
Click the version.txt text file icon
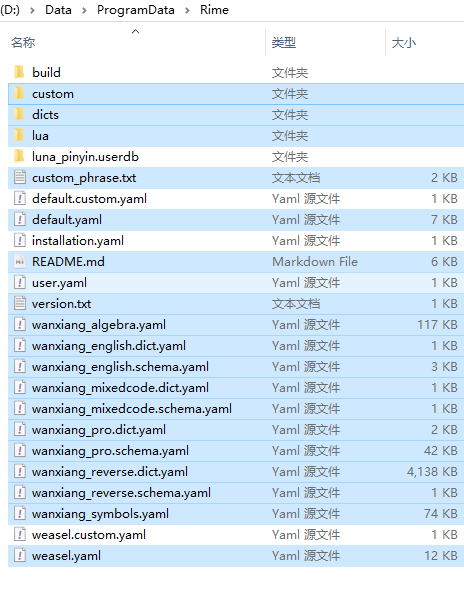click(x=20, y=303)
